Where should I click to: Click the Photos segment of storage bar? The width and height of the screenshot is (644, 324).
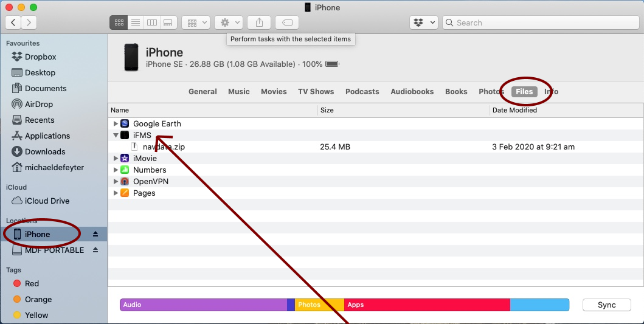pyautogui.click(x=319, y=305)
